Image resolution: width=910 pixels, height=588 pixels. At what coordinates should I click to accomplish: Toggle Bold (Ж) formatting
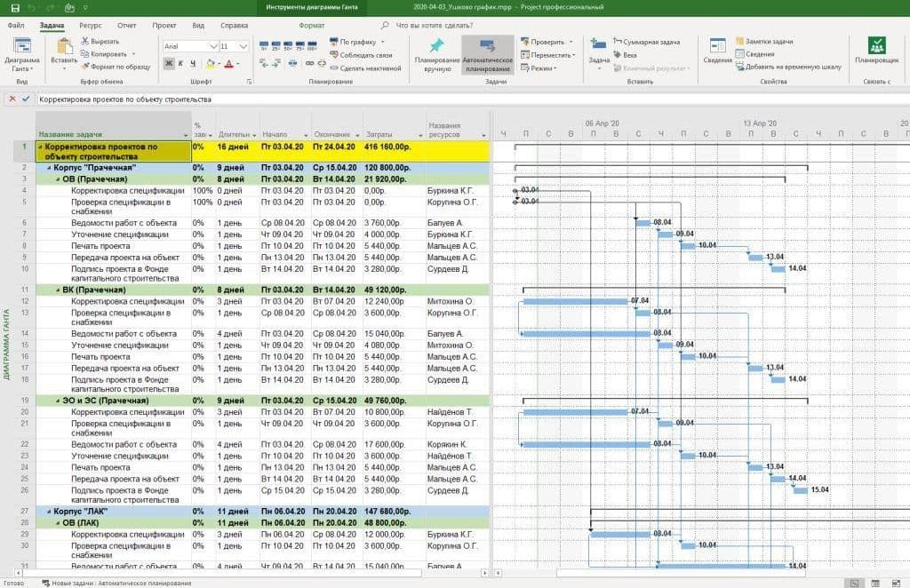point(169,64)
